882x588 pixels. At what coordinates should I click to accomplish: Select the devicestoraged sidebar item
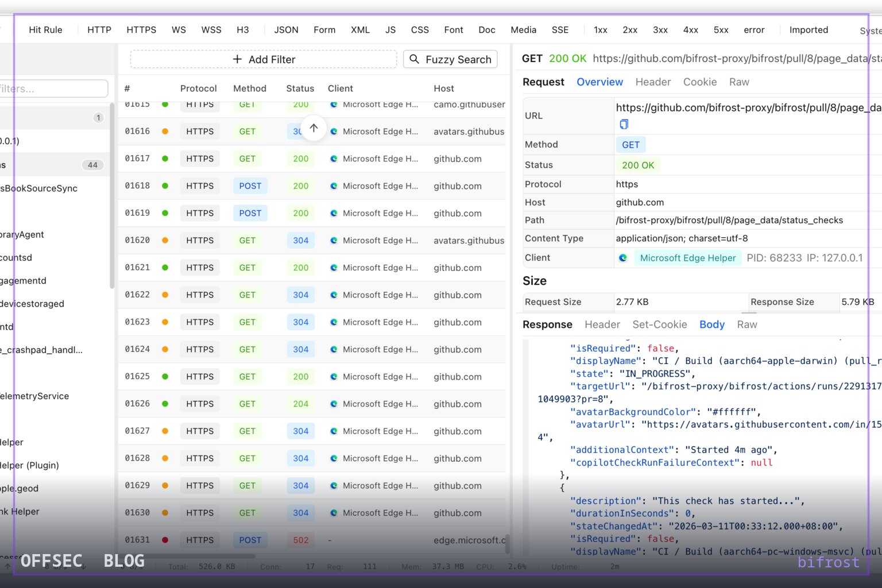tap(32, 304)
